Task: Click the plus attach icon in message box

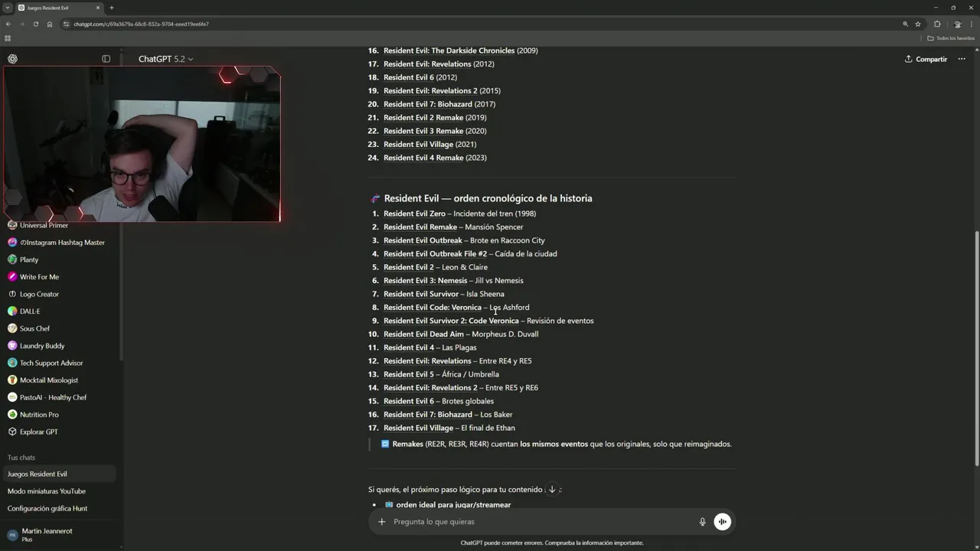Action: coord(381,522)
